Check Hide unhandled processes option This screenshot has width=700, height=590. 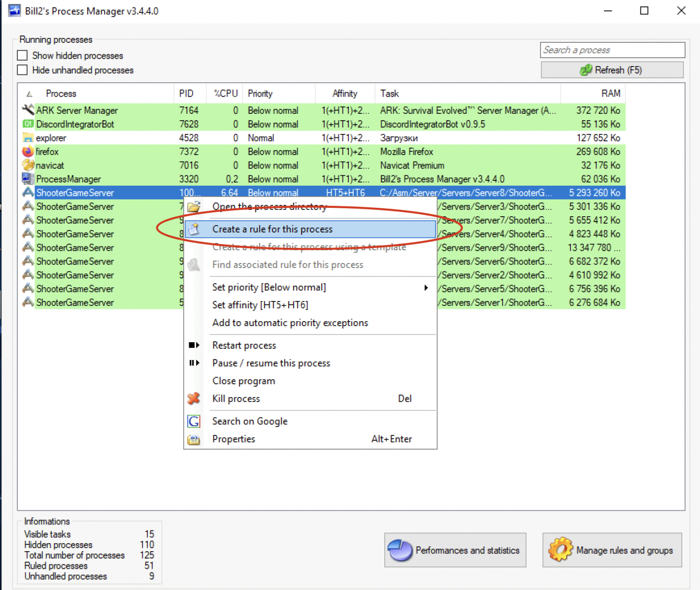(x=23, y=70)
